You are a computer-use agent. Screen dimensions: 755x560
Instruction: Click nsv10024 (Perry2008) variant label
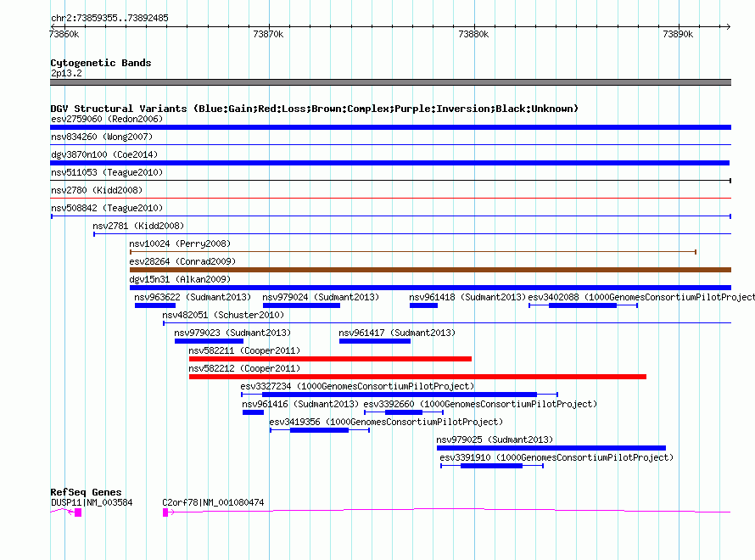click(180, 244)
